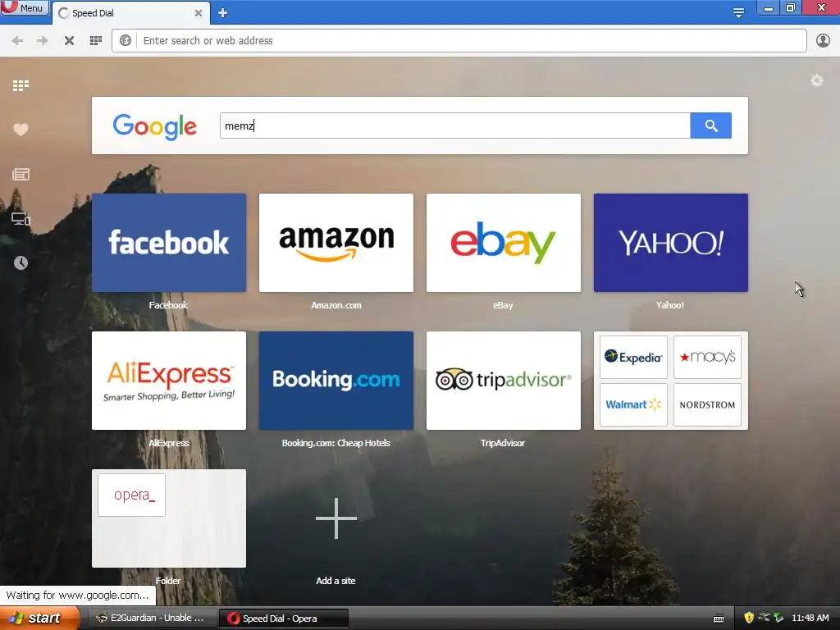The height and width of the screenshot is (630, 840).
Task: Open Speed Dial grid icon in toolbar
Action: pos(96,40)
